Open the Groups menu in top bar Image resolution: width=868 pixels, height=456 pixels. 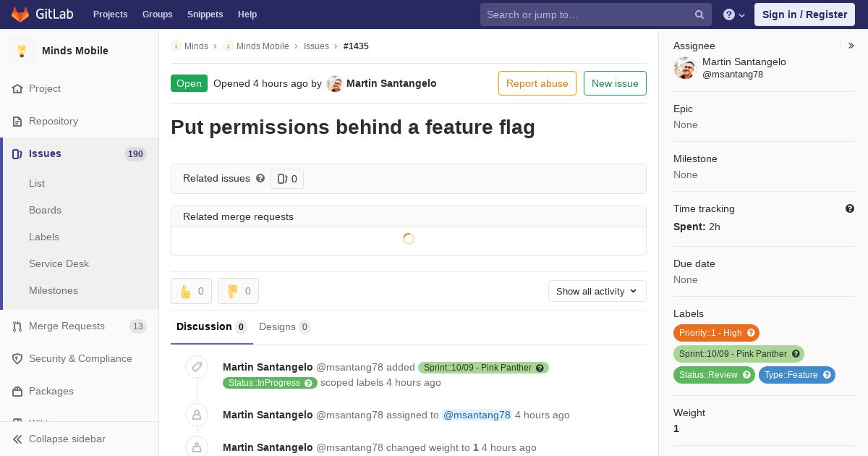(x=158, y=14)
